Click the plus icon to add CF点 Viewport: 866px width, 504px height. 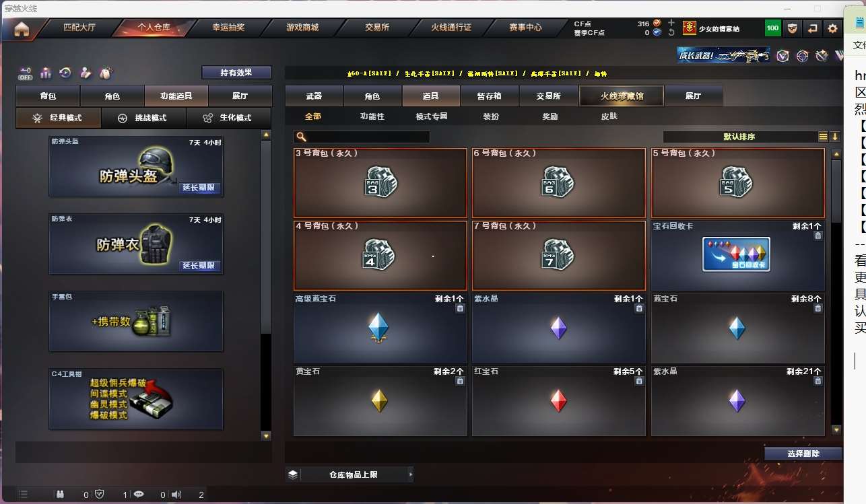(x=671, y=23)
